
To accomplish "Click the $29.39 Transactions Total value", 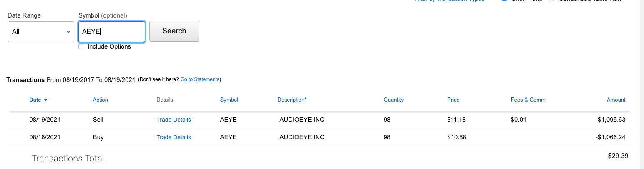I will tap(618, 156).
